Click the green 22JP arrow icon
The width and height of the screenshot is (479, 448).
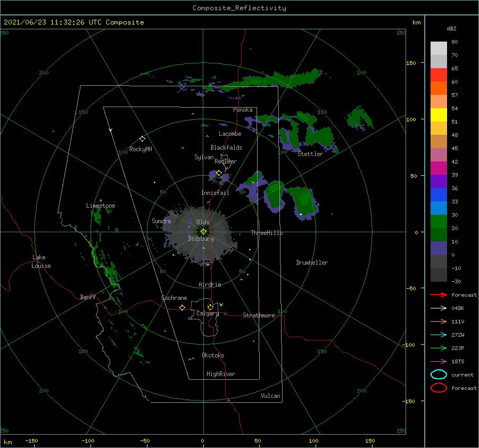click(439, 348)
